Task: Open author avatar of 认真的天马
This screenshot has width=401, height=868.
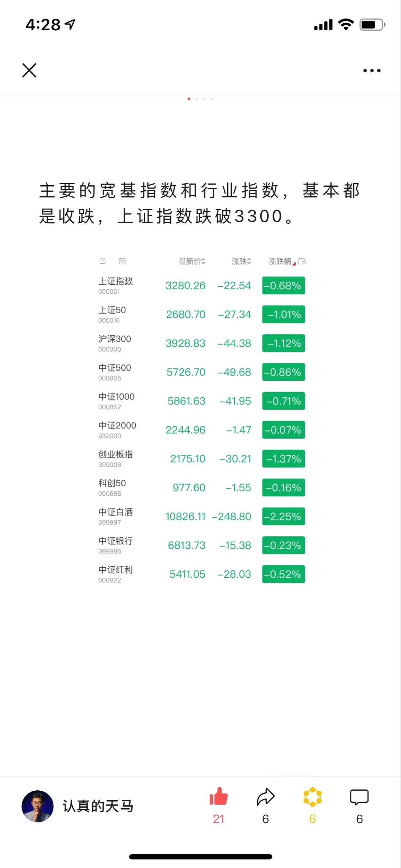Action: [37, 806]
